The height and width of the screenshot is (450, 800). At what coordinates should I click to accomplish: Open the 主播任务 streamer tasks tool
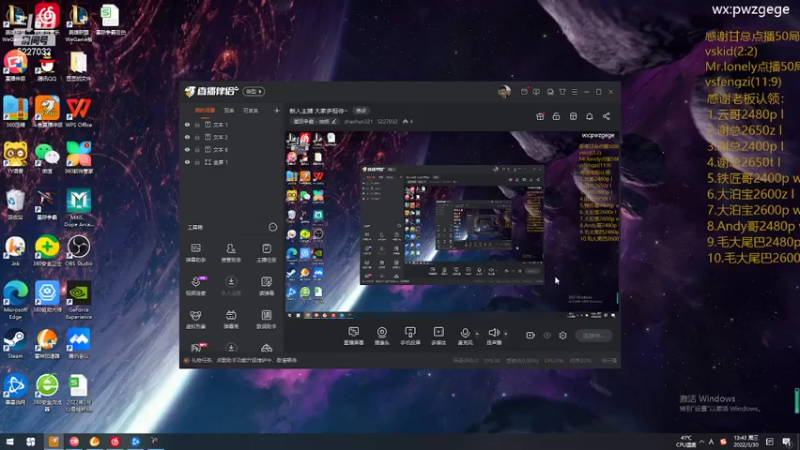pos(266,253)
